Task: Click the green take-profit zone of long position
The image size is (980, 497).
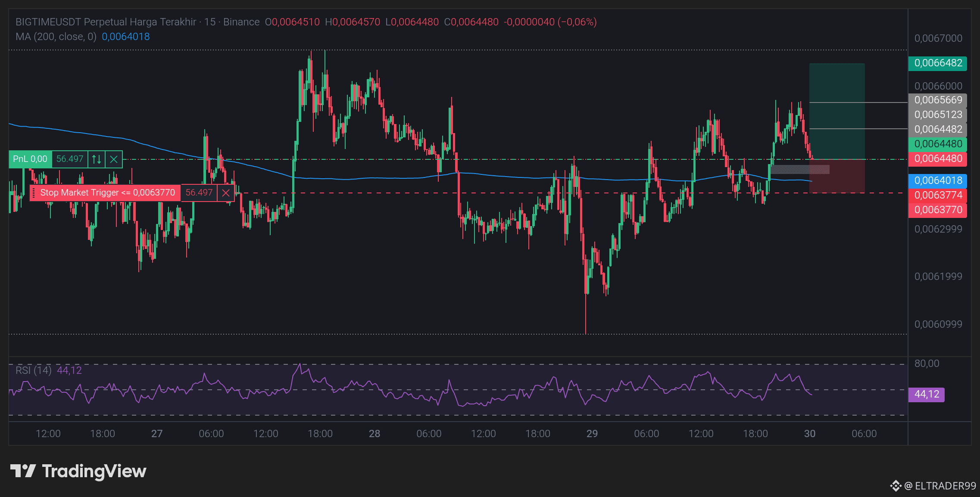Action: (837, 112)
